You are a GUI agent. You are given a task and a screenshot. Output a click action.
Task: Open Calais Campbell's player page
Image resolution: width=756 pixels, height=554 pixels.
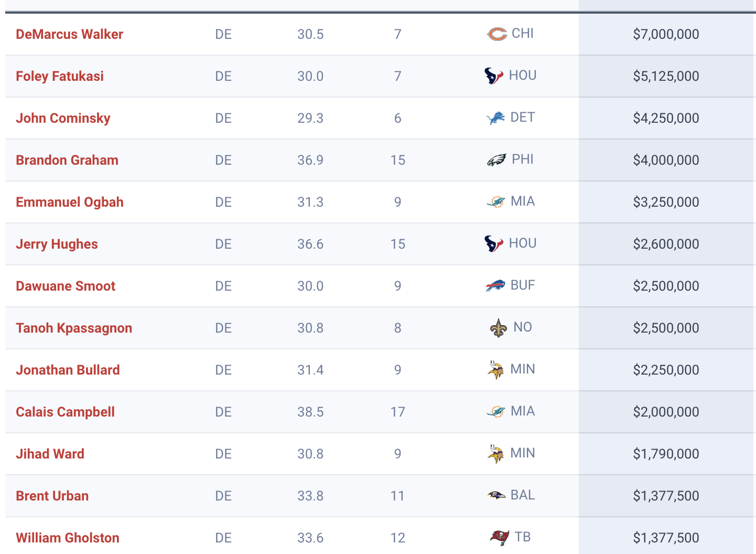(x=65, y=412)
